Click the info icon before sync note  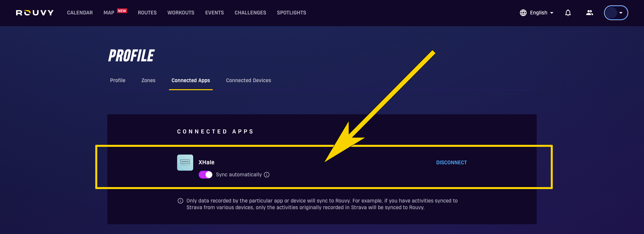click(x=180, y=201)
